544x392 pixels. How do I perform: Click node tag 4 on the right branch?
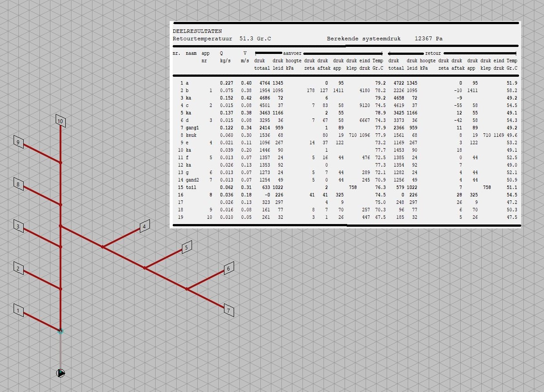pos(144,227)
